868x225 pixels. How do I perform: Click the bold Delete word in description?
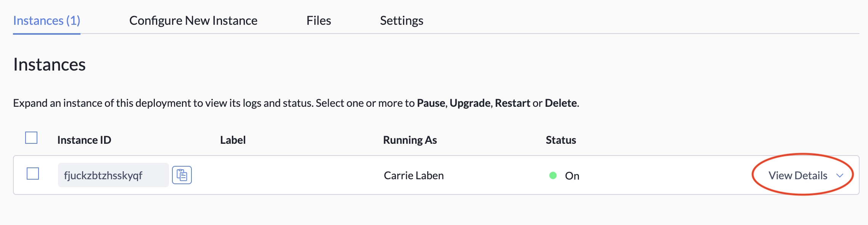[561, 103]
